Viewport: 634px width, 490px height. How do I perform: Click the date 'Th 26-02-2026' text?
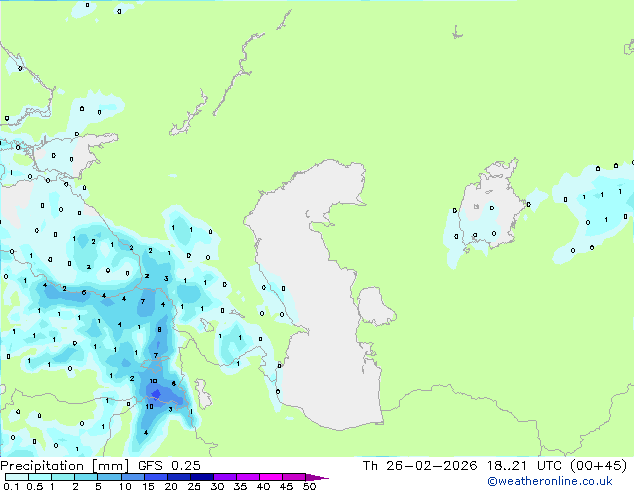coord(420,466)
